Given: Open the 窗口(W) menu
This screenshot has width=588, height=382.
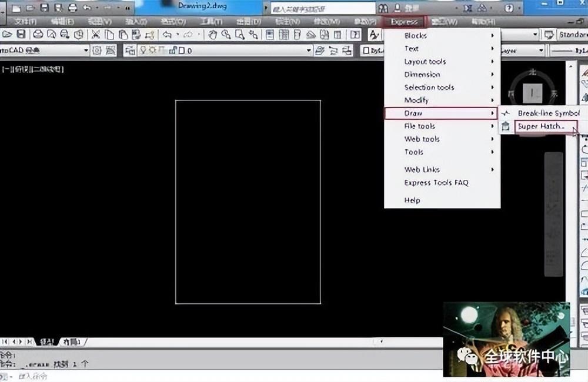Looking at the screenshot, I should tap(445, 22).
